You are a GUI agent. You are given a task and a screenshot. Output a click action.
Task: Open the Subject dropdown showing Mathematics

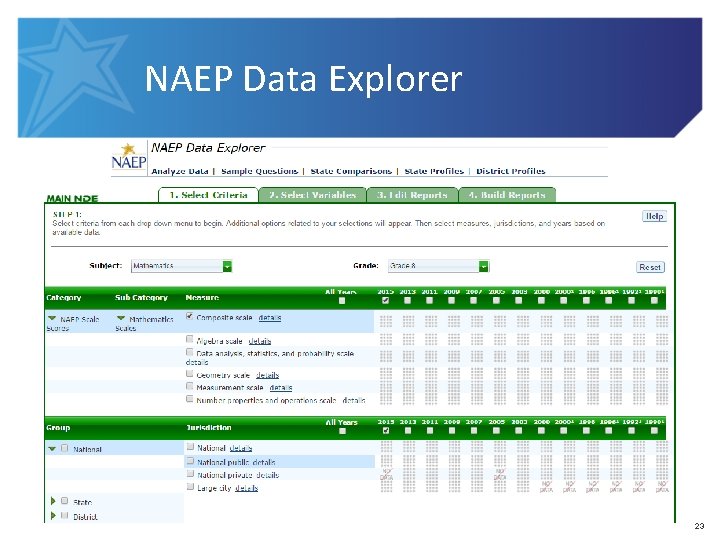(x=182, y=266)
